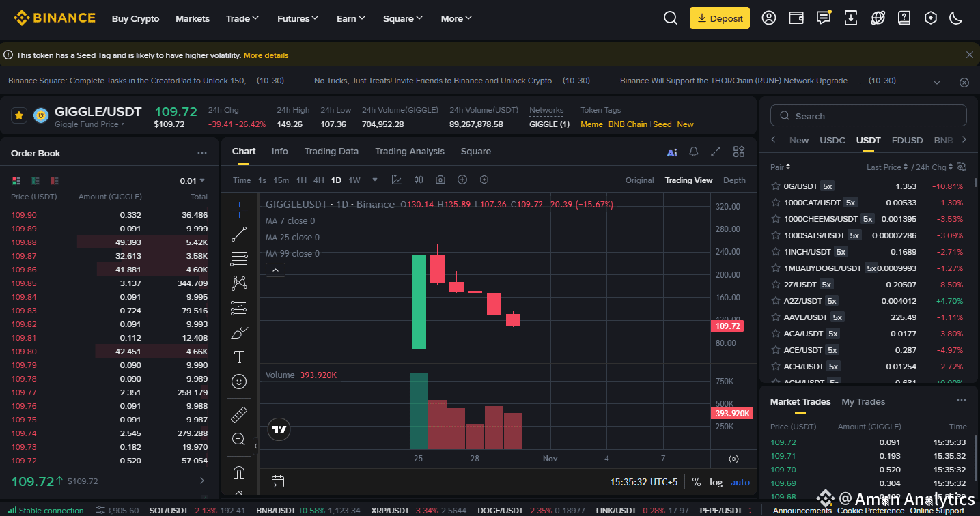The height and width of the screenshot is (516, 980).
Task: Show bids only order book view
Action: point(35,181)
